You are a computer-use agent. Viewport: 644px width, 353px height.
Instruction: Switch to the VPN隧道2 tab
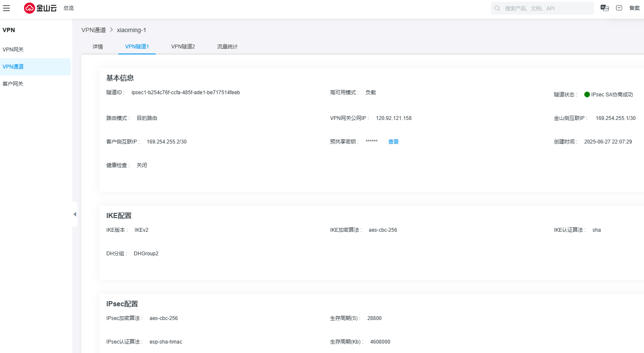point(183,47)
